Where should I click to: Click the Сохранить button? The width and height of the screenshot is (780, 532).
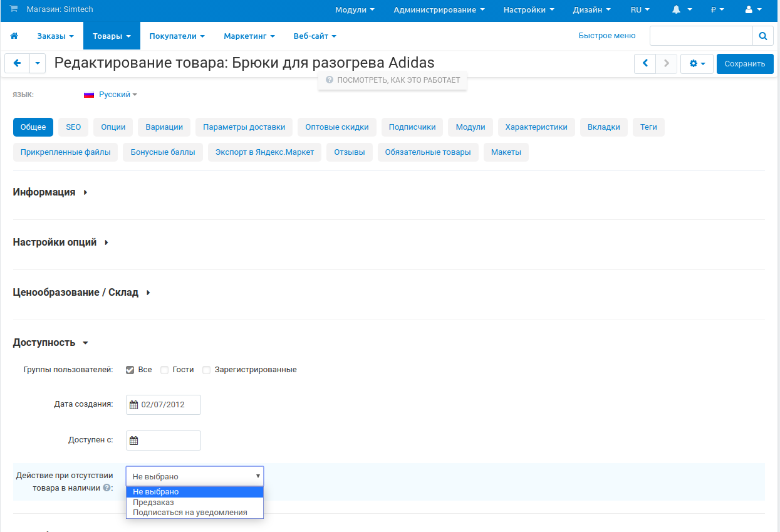point(744,63)
